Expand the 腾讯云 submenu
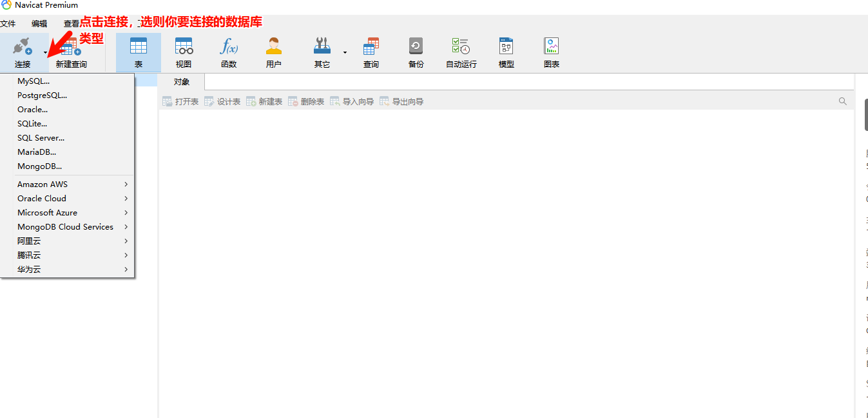Viewport: 868px width, 418px height. (68, 255)
